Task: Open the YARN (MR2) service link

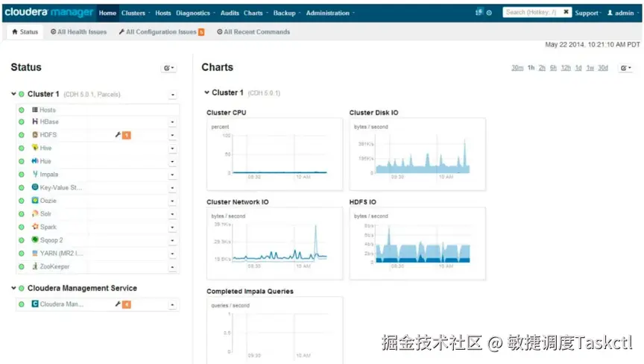Action: pos(61,254)
